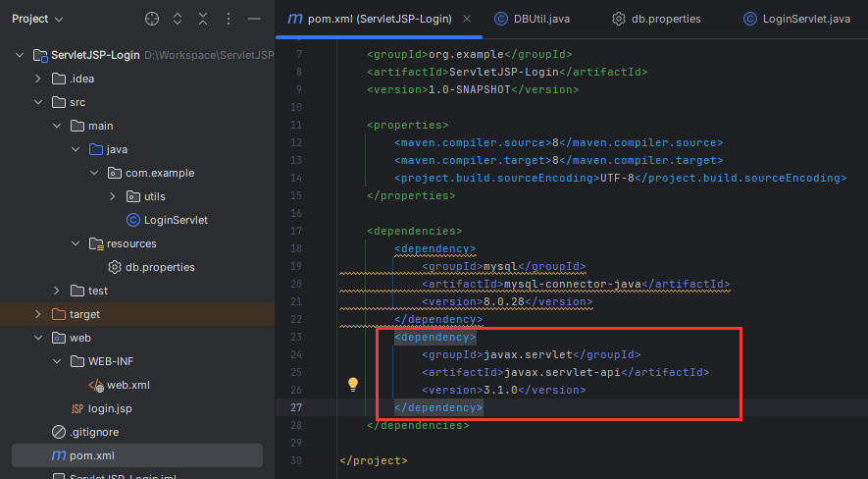The height and width of the screenshot is (479, 868).
Task: Expand the target folder
Action: click(x=38, y=314)
